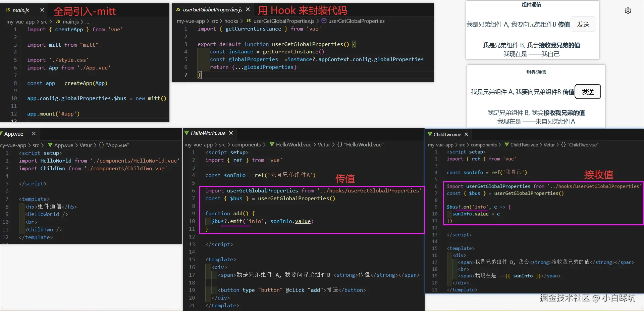Screen dimensions: 644x311
Task: Click the Vue icon on the HelloWorld.vue tab
Action: click(x=186, y=133)
